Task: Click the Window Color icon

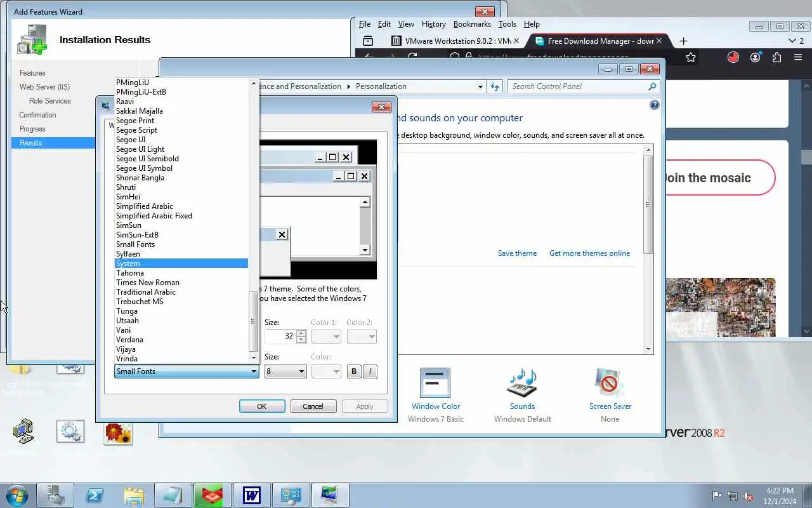Action: (x=435, y=384)
